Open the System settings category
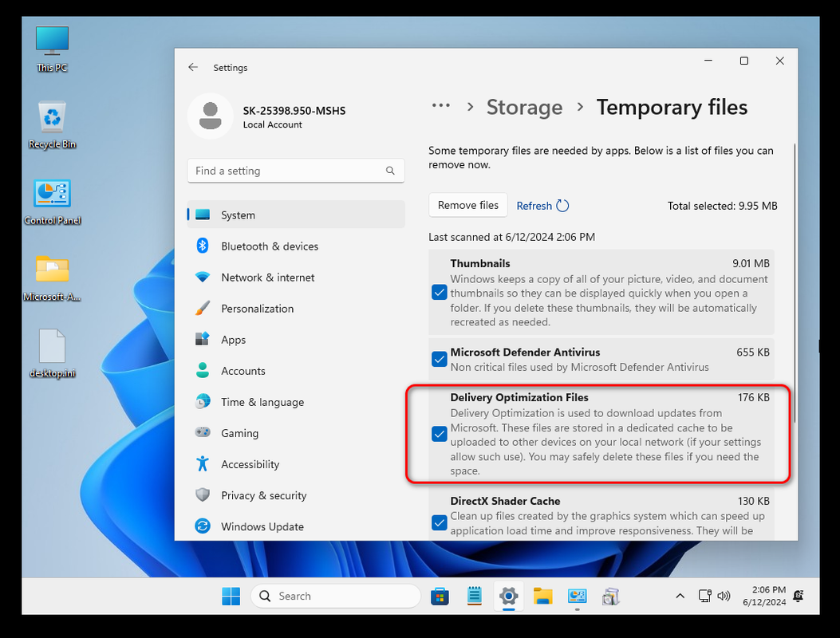This screenshot has height=638, width=840. tap(296, 215)
